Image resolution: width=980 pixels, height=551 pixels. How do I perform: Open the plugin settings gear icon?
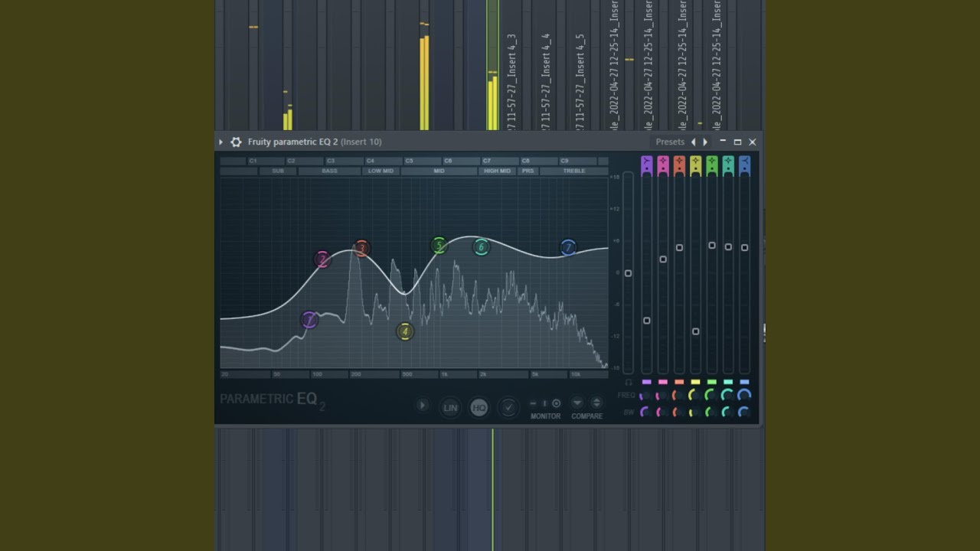point(236,142)
